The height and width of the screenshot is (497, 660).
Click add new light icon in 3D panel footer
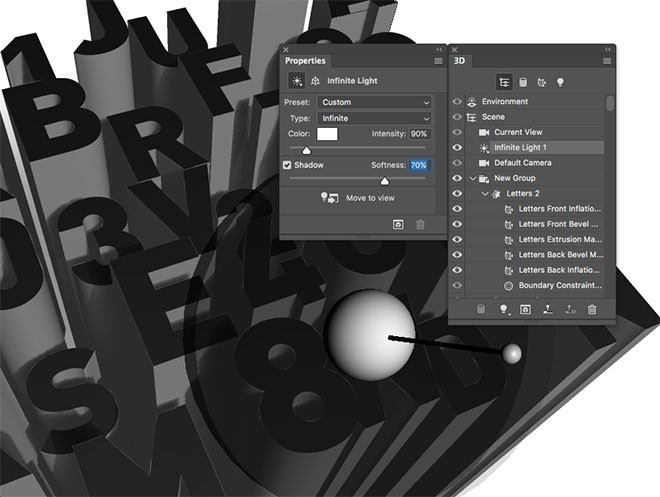click(503, 309)
